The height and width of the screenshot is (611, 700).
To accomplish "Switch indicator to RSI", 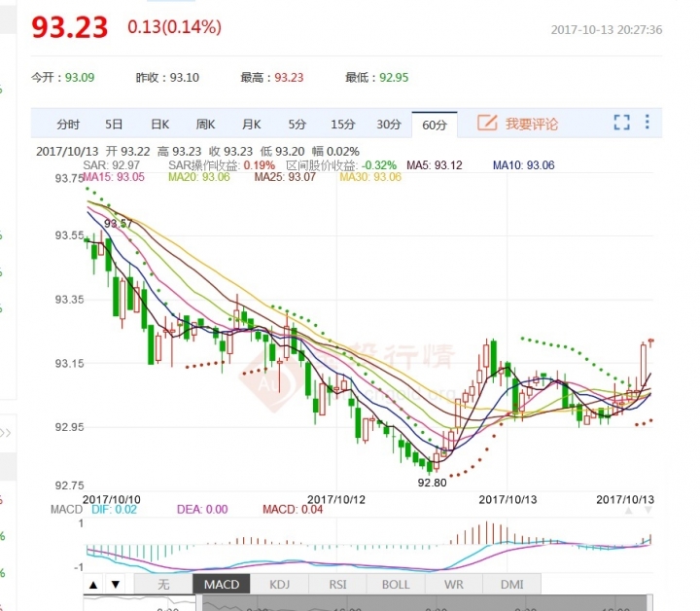I will 337,585.
